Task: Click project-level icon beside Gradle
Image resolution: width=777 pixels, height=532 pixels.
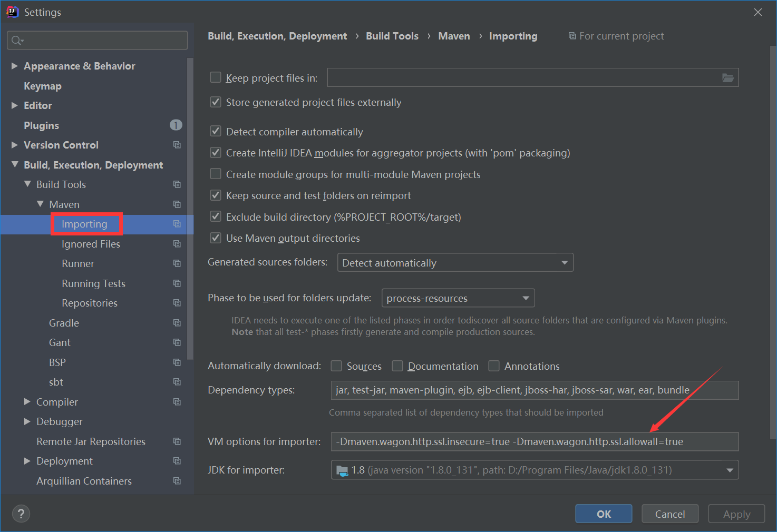Action: tap(177, 323)
